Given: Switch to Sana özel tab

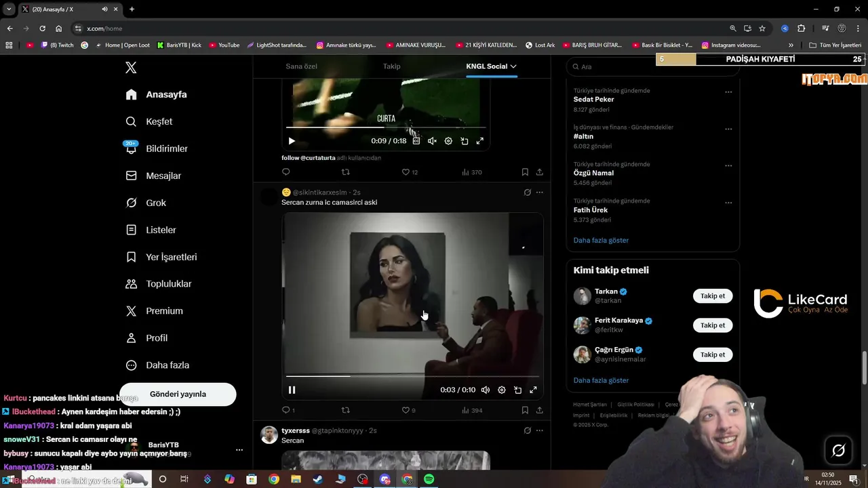Looking at the screenshot, I should [301, 66].
